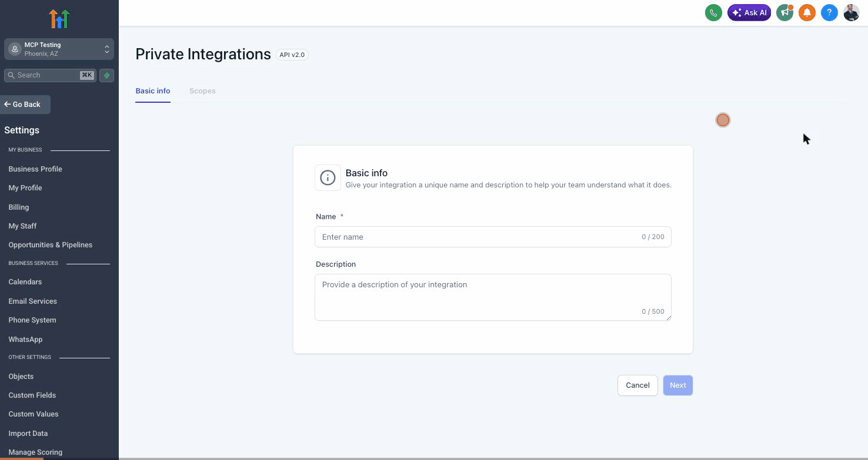Click the Next button
This screenshot has width=868, height=460.
[678, 385]
